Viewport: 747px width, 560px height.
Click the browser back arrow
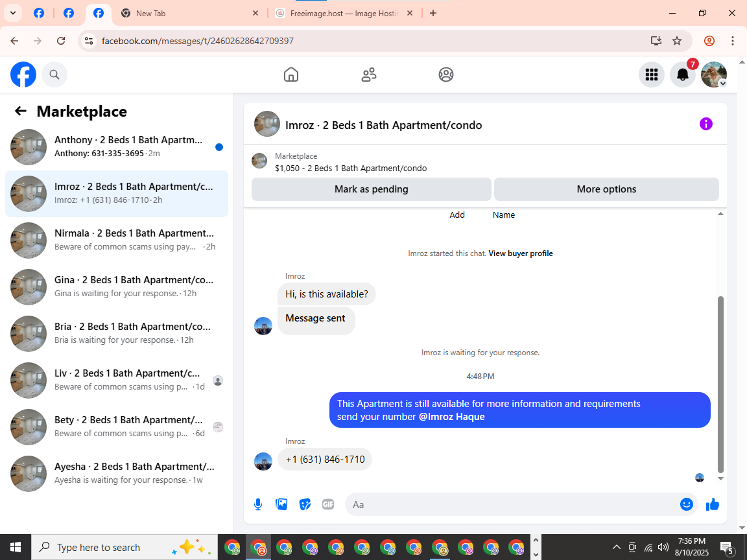pos(14,41)
